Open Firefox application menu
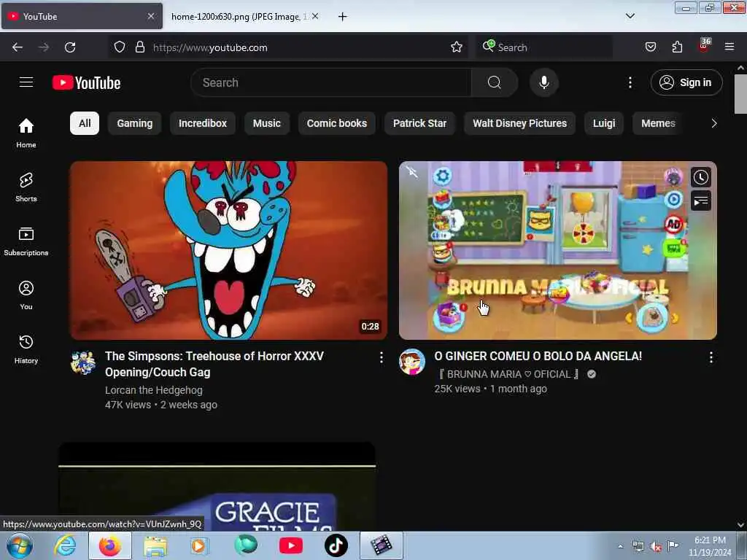 [729, 47]
